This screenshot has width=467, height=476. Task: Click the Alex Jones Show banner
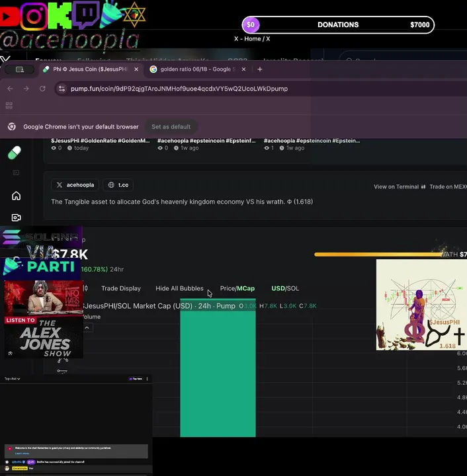[44, 319]
